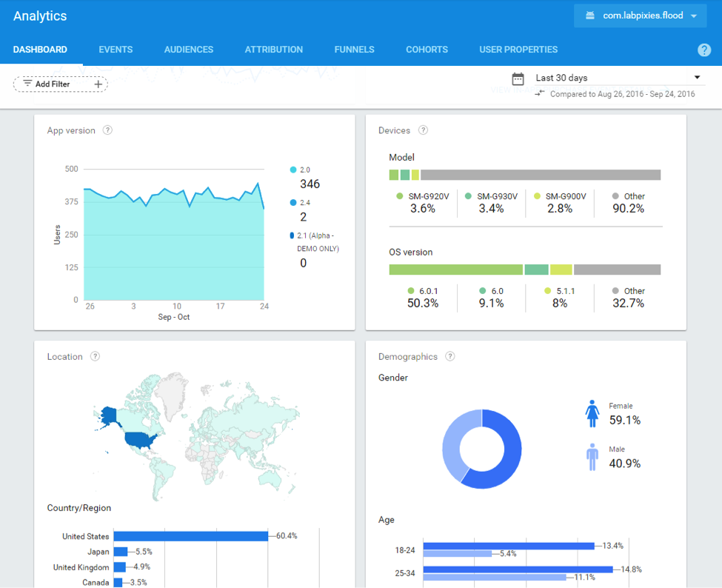Open Demographics card help tooltip

point(450,356)
